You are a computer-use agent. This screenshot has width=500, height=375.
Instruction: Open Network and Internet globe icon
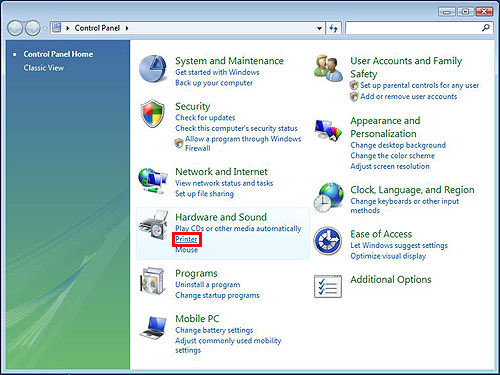(153, 181)
